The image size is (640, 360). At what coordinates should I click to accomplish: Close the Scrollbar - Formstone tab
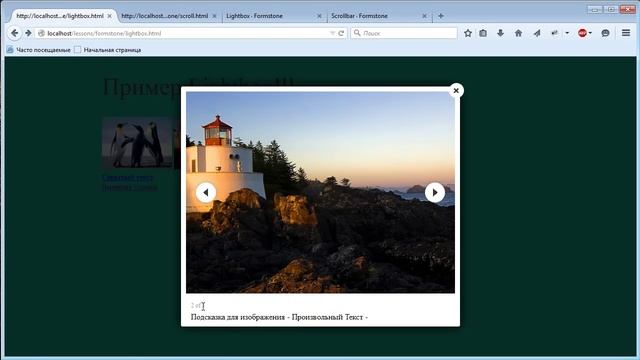pyautogui.click(x=424, y=16)
